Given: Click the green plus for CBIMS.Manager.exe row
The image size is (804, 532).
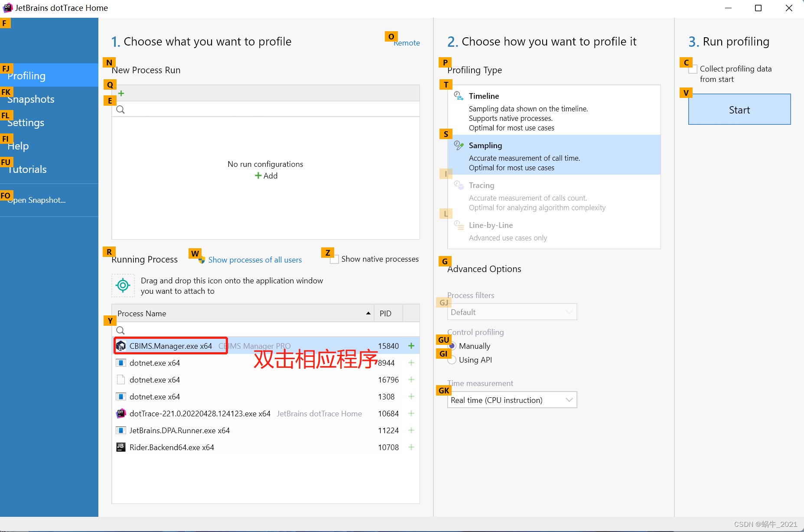Looking at the screenshot, I should pos(411,346).
